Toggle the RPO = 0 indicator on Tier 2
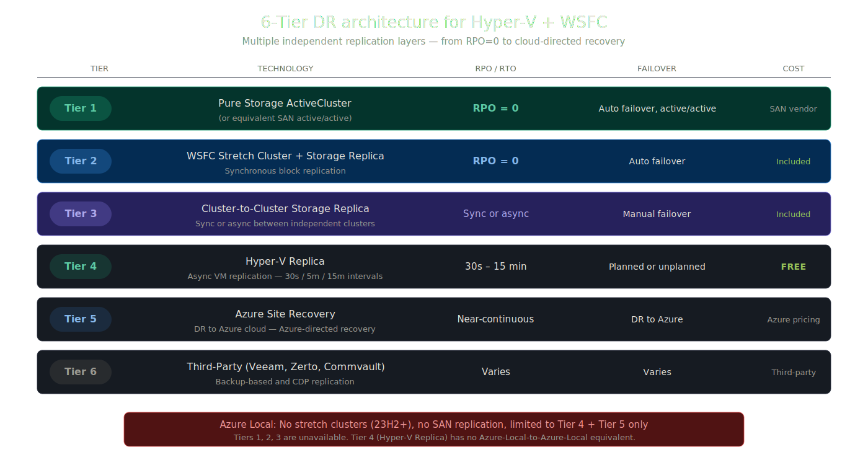 [x=495, y=161]
